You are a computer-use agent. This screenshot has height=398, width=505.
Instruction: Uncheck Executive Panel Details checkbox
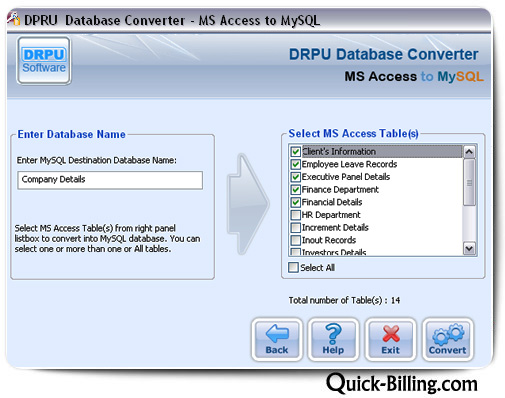(x=295, y=177)
